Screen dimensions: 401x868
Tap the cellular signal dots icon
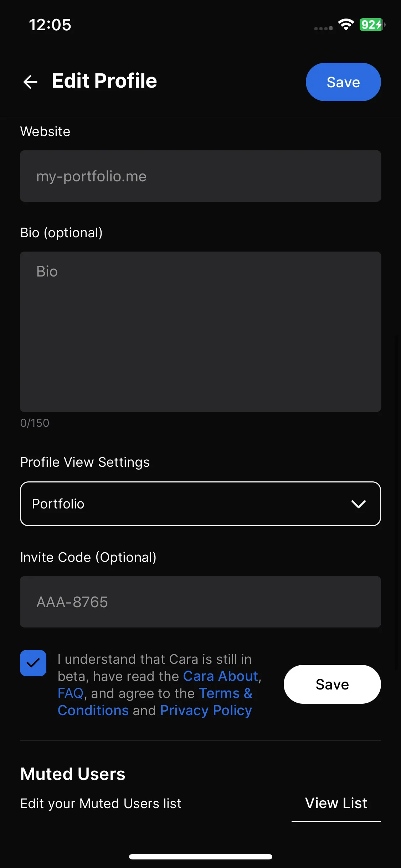pos(323,28)
